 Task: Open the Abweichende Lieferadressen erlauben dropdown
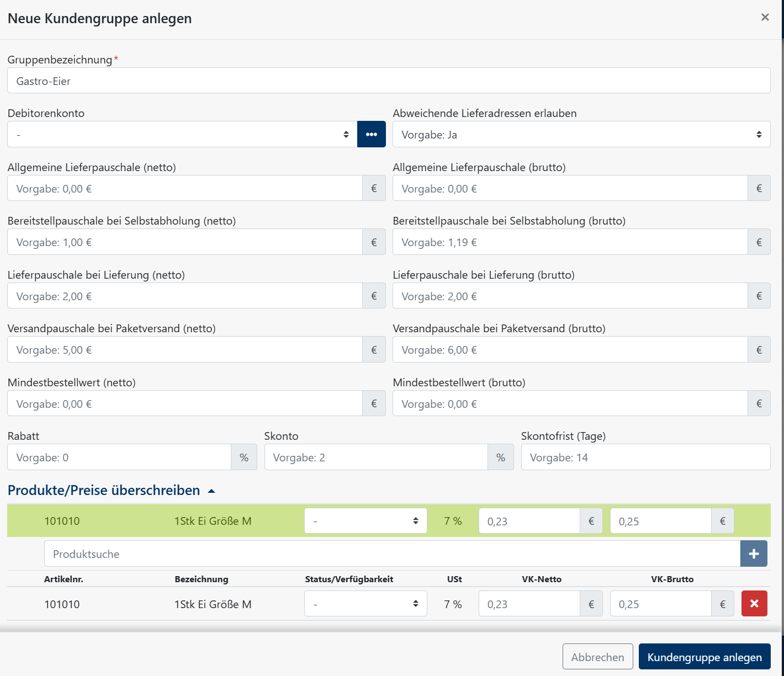tap(581, 134)
